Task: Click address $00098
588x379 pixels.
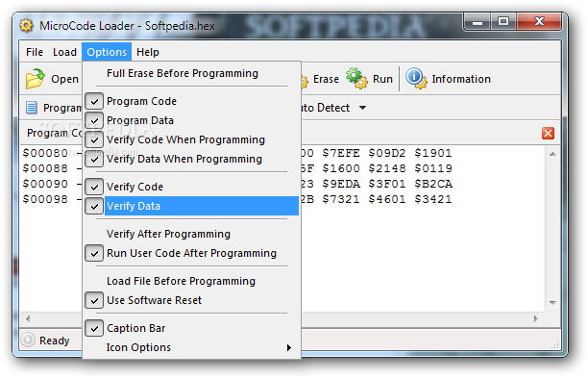Action: point(45,199)
